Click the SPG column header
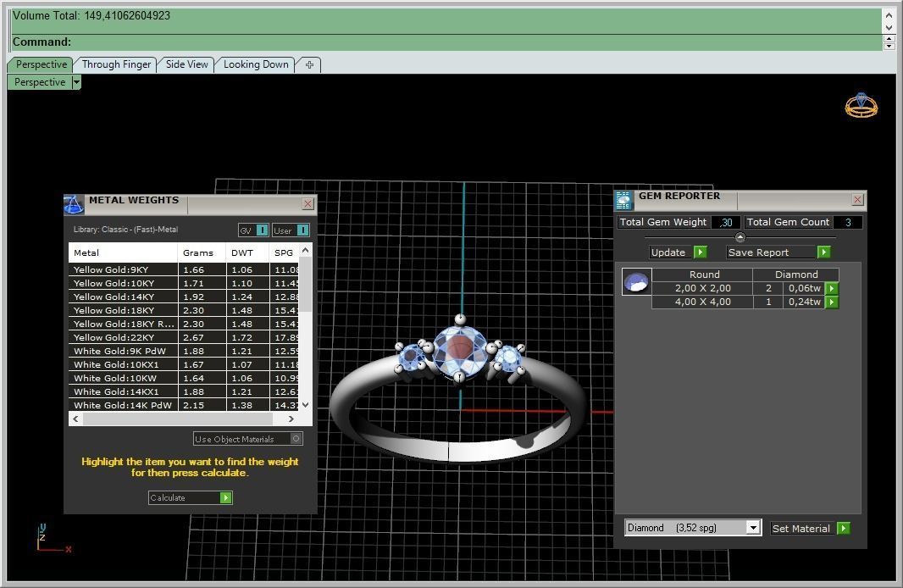903x588 pixels. pos(284,252)
